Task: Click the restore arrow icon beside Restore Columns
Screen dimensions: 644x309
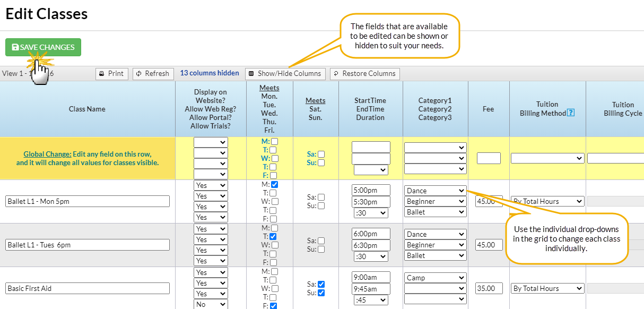Action: click(334, 73)
